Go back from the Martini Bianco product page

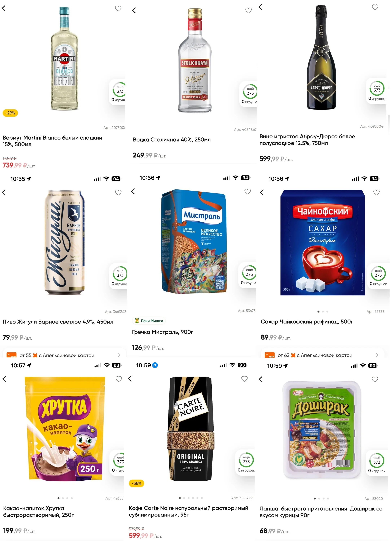[x=4, y=8]
